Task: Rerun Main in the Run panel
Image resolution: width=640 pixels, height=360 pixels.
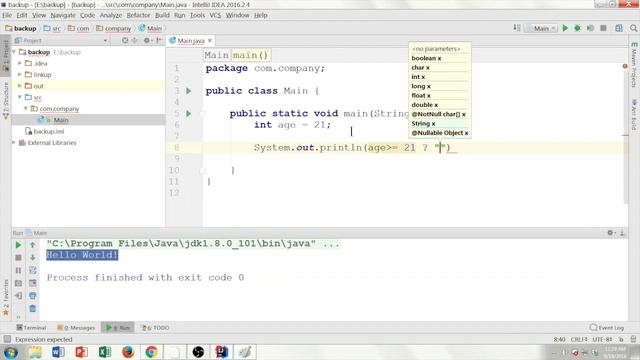Action: click(x=18, y=245)
